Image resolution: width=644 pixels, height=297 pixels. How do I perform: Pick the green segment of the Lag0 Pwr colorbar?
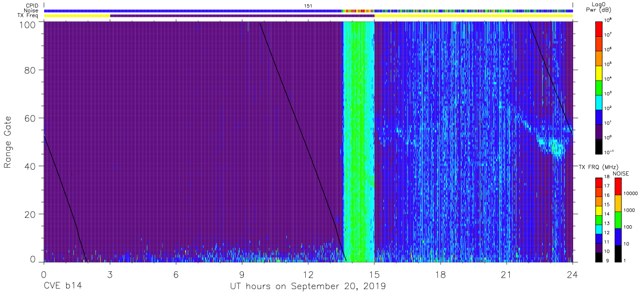[599, 87]
